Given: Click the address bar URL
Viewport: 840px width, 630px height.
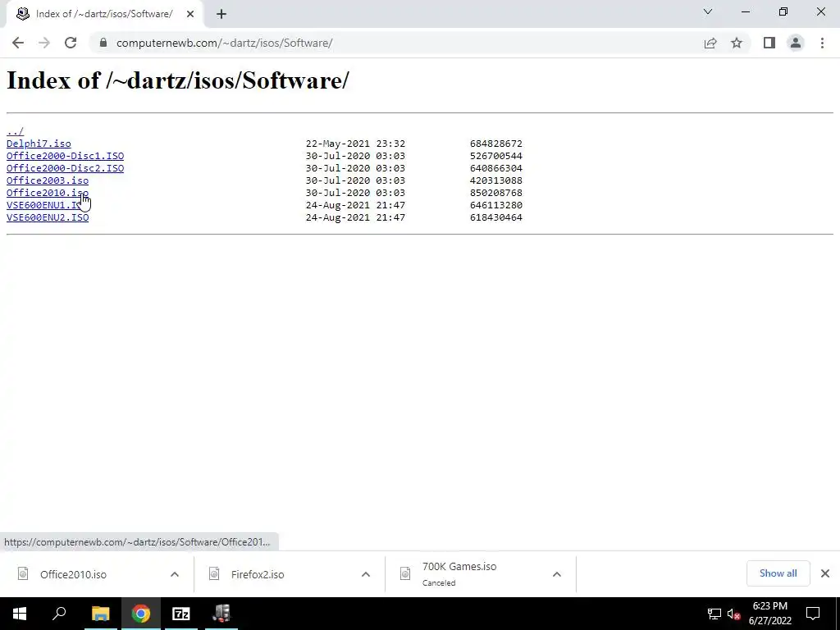Looking at the screenshot, I should (x=225, y=43).
